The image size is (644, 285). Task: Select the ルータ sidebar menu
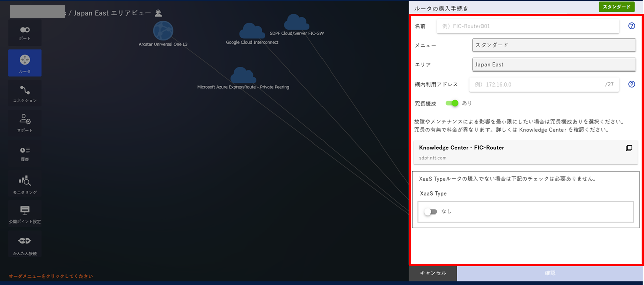pyautogui.click(x=25, y=62)
